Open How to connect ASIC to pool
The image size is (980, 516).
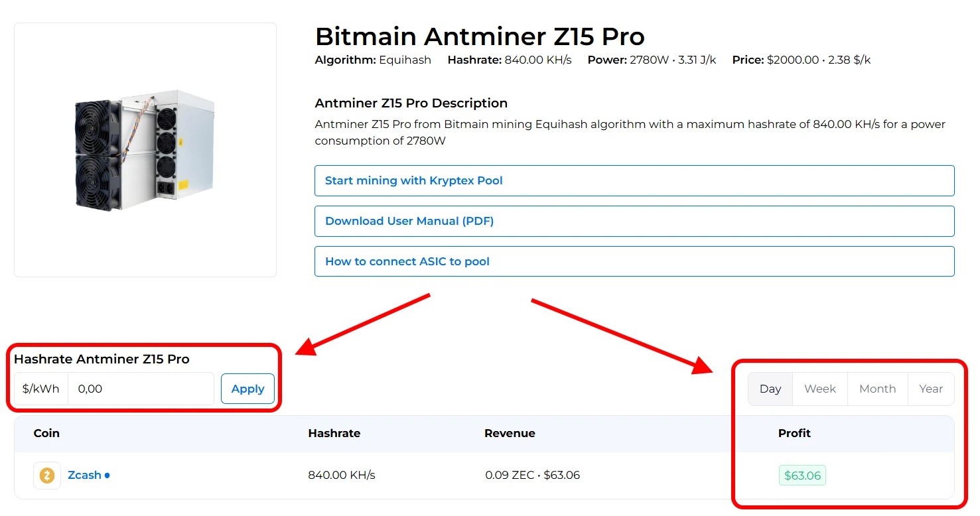coord(634,262)
